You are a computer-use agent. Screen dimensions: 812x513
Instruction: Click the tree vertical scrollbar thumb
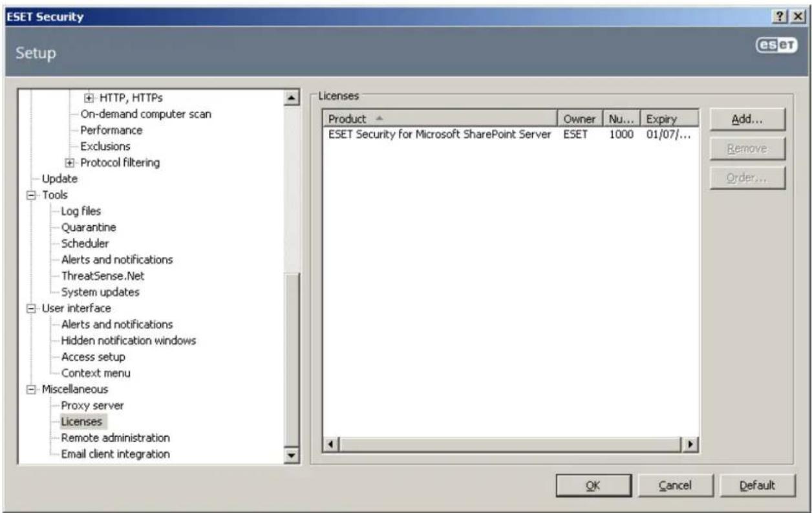(291, 361)
